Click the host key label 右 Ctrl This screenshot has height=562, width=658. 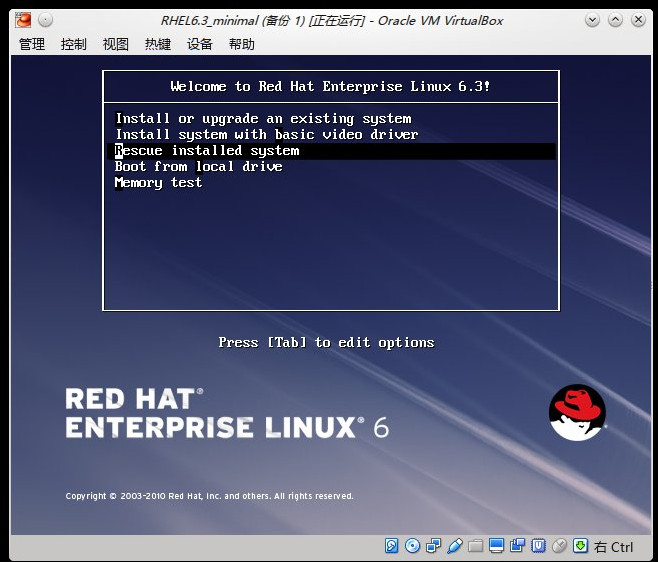[x=613, y=546]
